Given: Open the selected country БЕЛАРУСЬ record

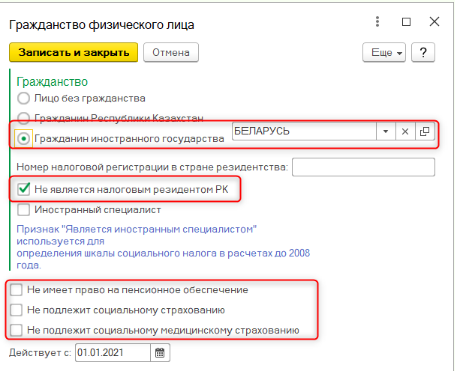Looking at the screenshot, I should (x=425, y=132).
